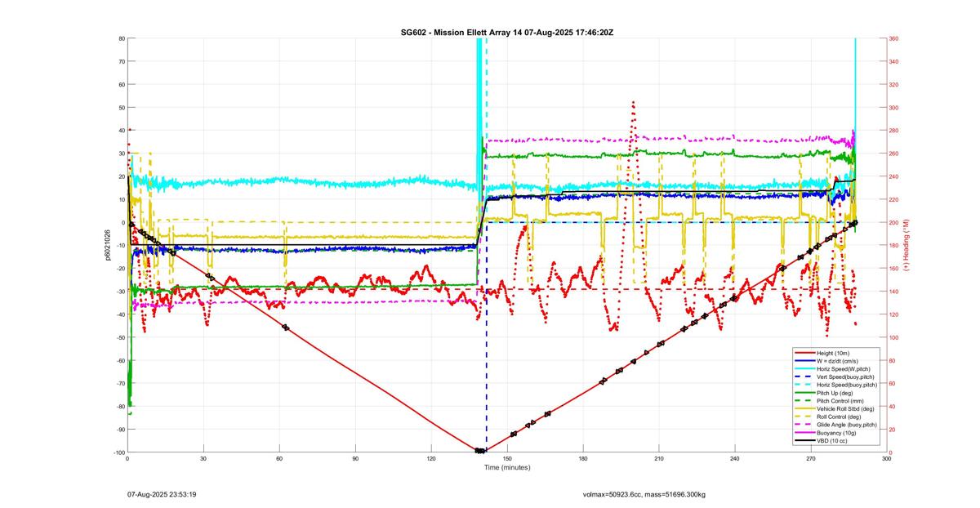Click the 200 tick on the heading axis
Image resolution: width=980 pixels, height=508 pixels.
[894, 222]
